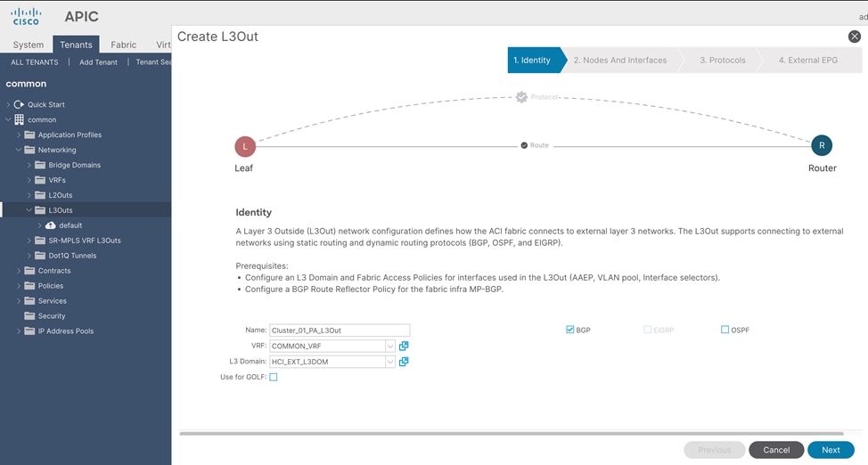Click the Networking folder icon
Viewport: 868px width, 465px height.
(29, 150)
